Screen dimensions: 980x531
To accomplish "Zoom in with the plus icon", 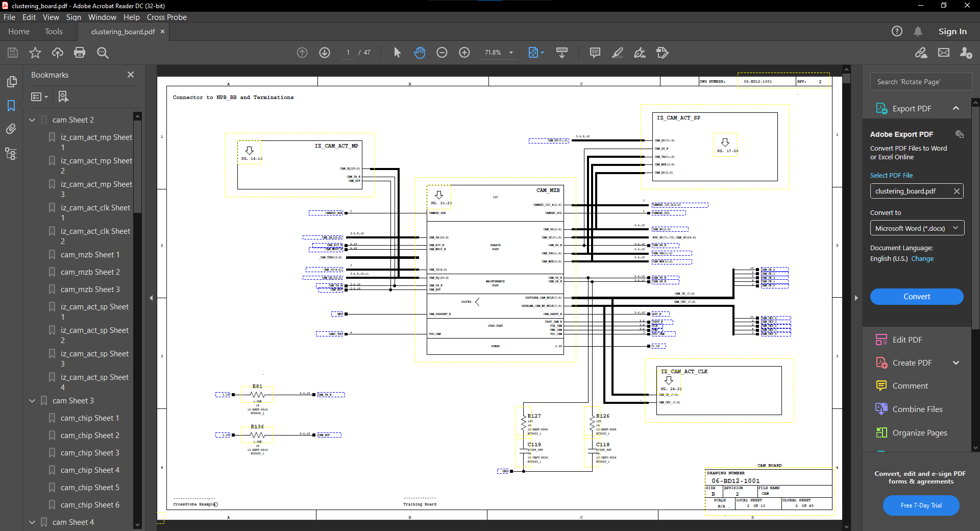I will [x=464, y=53].
